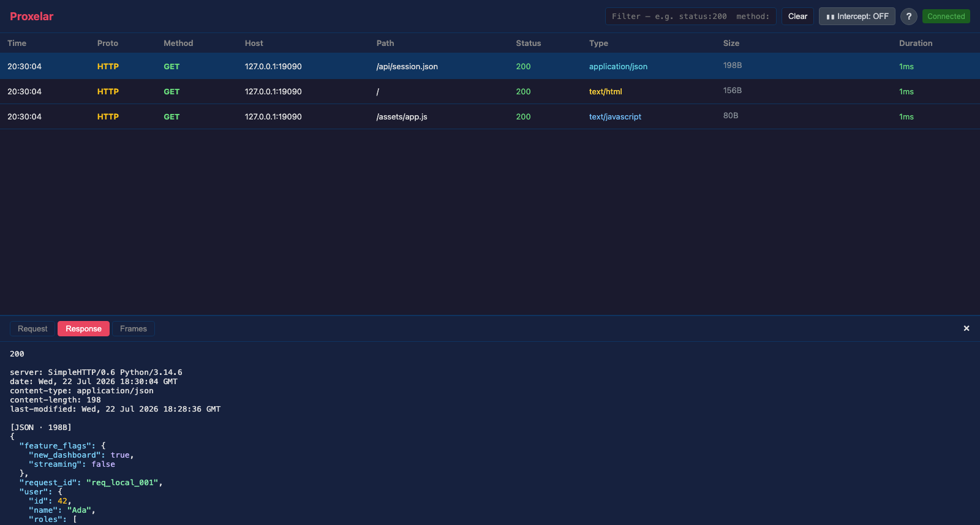Viewport: 980px width, 525px height.
Task: Sort by Time column header
Action: tap(17, 43)
